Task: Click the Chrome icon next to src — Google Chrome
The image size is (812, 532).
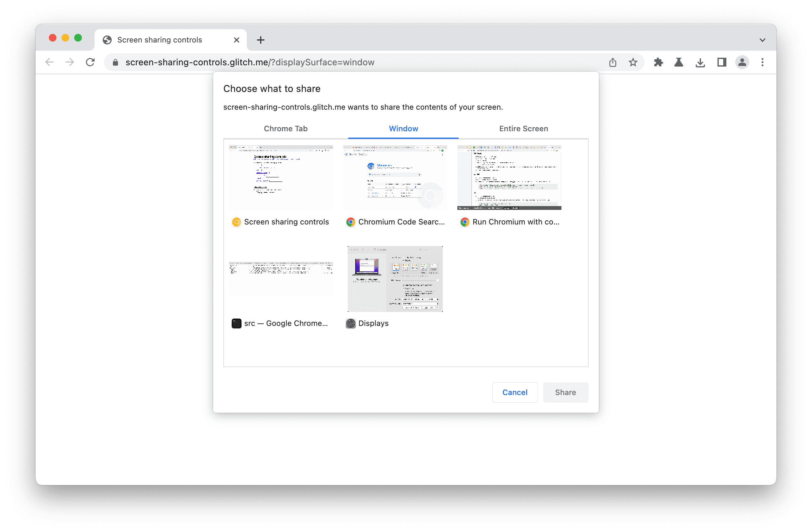Action: point(236,323)
